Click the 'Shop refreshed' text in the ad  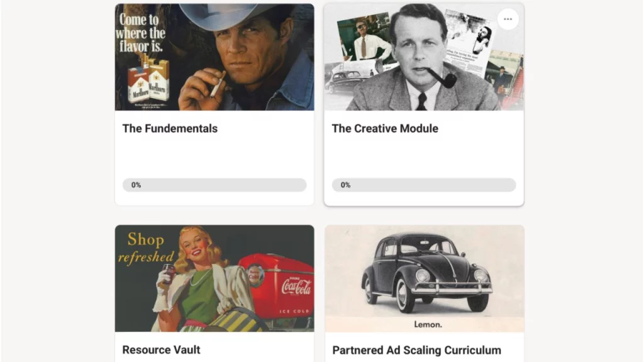145,248
